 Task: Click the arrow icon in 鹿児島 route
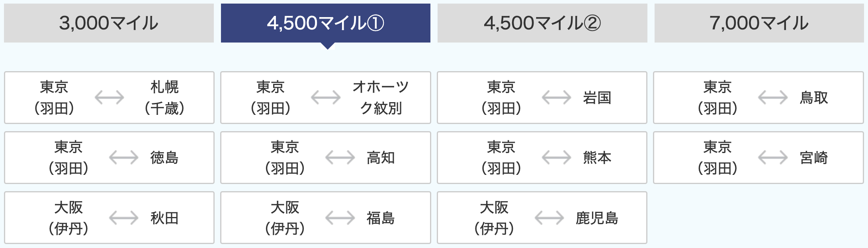[x=549, y=218]
